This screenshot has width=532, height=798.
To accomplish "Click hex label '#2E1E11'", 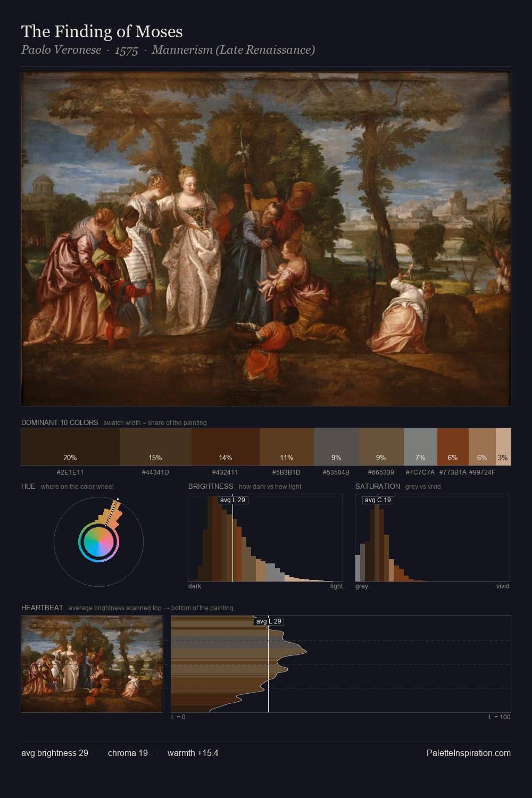I will (x=70, y=472).
